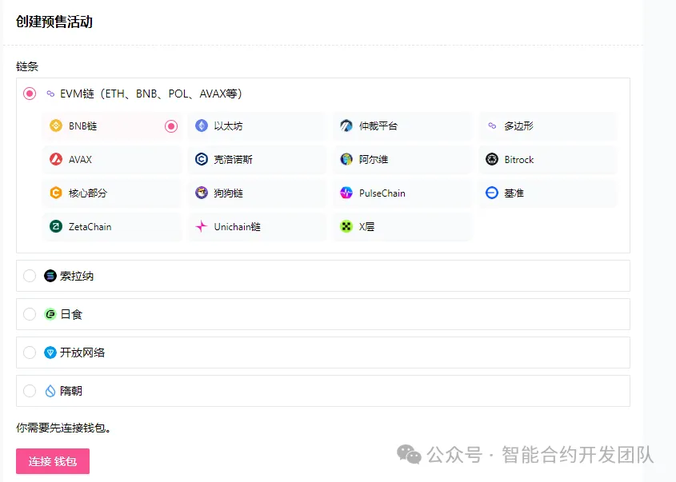Click the 克洛诺斯 Cronos icon

pyautogui.click(x=201, y=160)
